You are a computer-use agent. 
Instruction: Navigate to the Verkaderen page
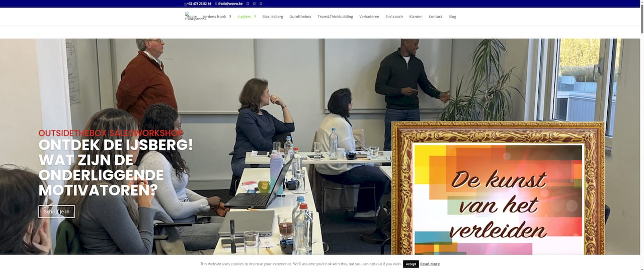(x=369, y=17)
